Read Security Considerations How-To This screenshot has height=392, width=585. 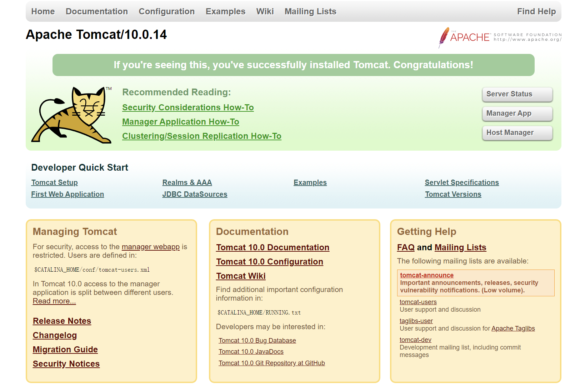[x=188, y=107]
